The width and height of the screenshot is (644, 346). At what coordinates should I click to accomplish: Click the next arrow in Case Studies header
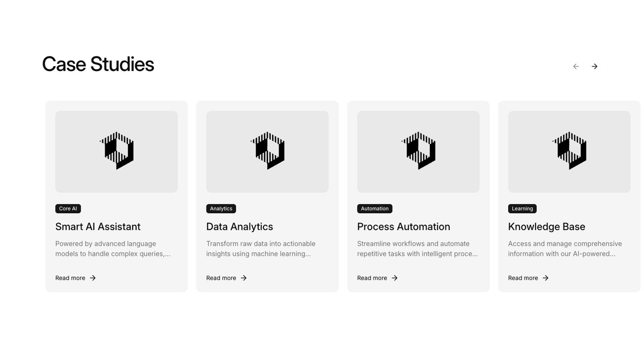click(594, 67)
